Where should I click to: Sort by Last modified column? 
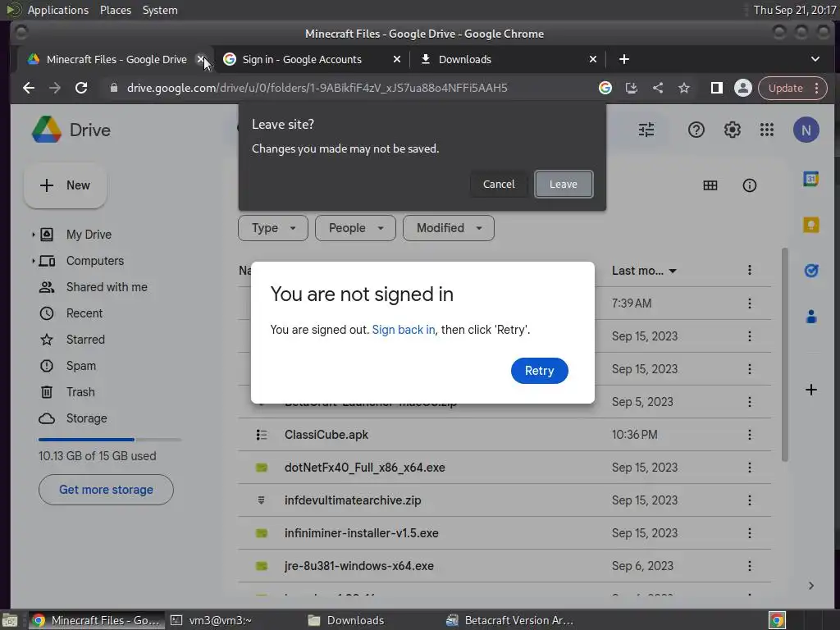pyautogui.click(x=644, y=271)
